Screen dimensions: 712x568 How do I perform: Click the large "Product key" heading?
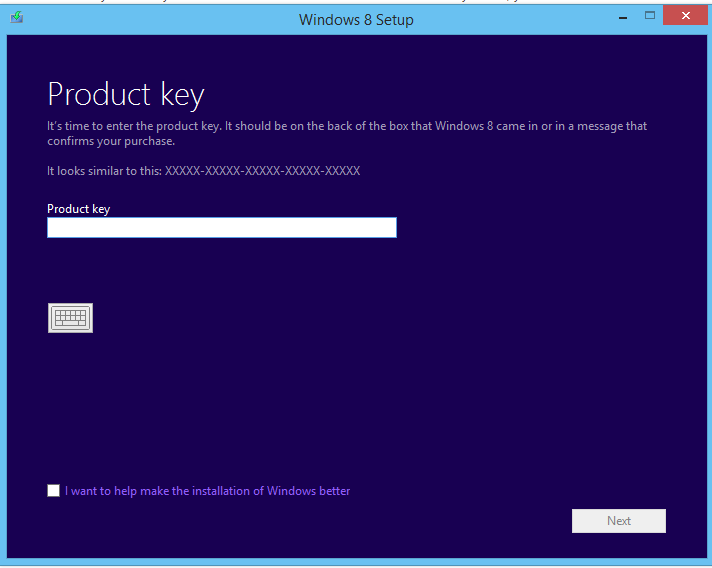click(x=126, y=94)
